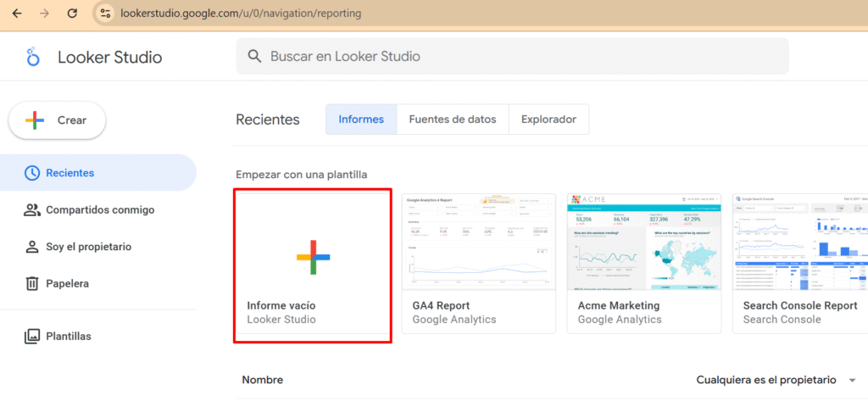The width and height of the screenshot is (868, 407).
Task: Go back with the browser back arrow
Action: click(x=17, y=14)
